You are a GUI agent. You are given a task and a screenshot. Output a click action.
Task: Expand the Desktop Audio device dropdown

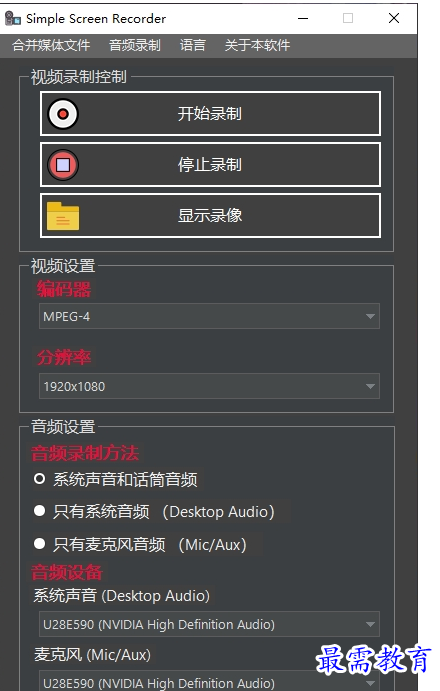[x=209, y=624]
